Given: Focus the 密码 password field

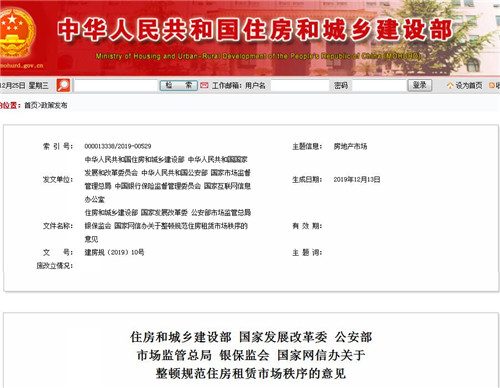Looking at the screenshot, I should point(379,86).
